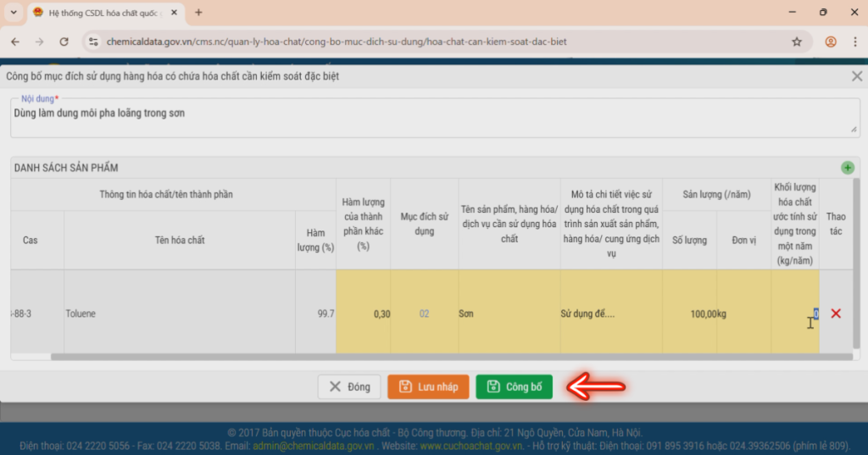Click the horizontal scrollbar under the table
868x455 pixels.
[451, 357]
